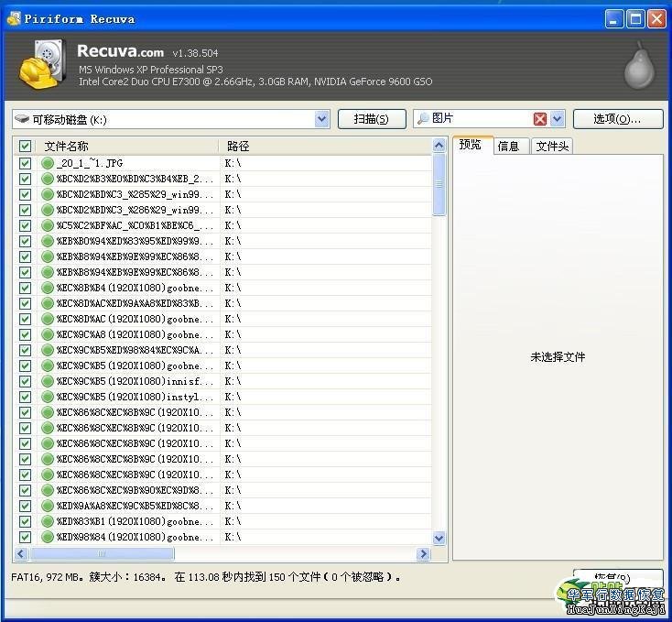672x622 pixels.
Task: Uncheck the _20_1_~1.JPG file checkbox
Action: coord(25,163)
